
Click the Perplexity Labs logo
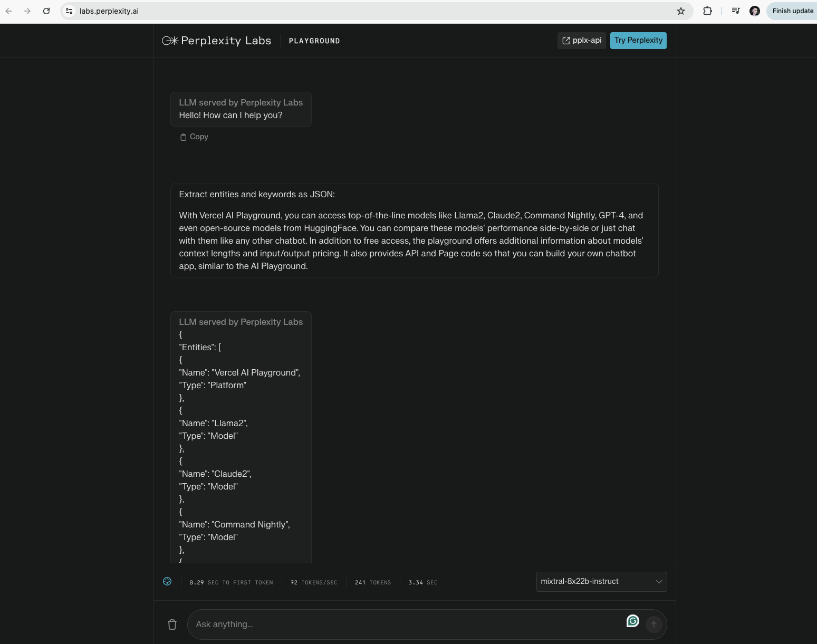pos(216,41)
